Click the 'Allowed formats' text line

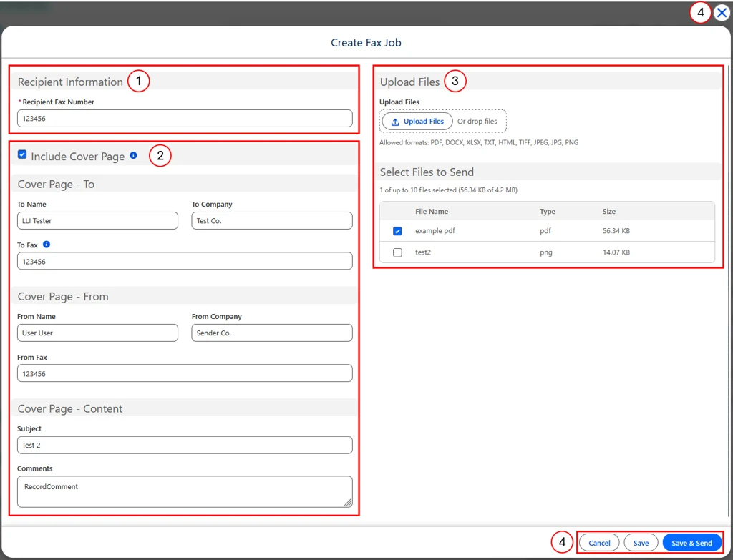(479, 142)
